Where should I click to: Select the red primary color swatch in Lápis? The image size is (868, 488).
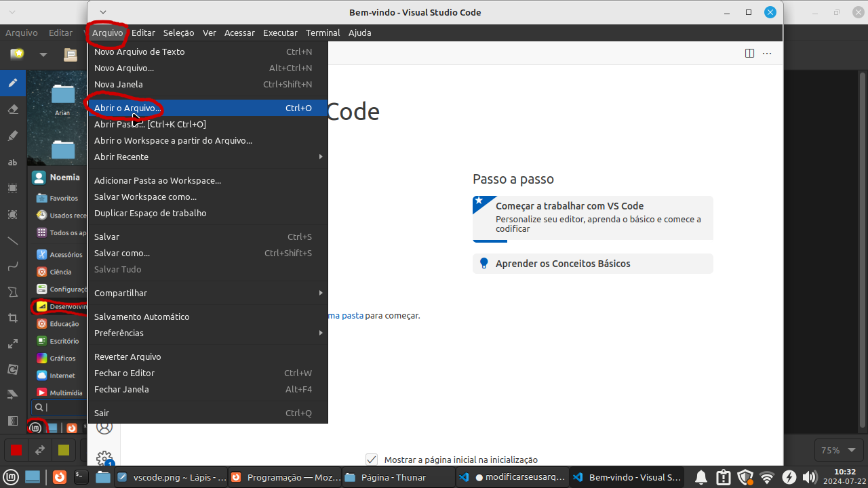point(16,450)
